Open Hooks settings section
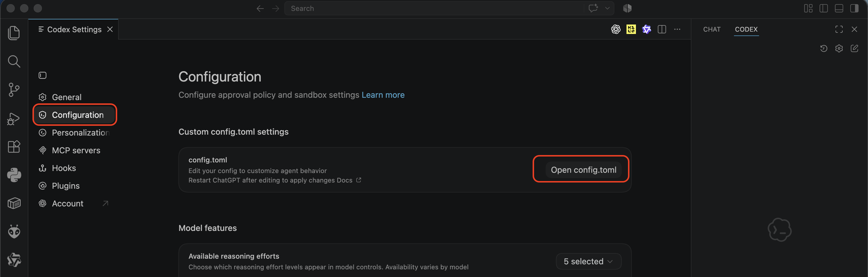This screenshot has width=868, height=277. [x=75, y=168]
